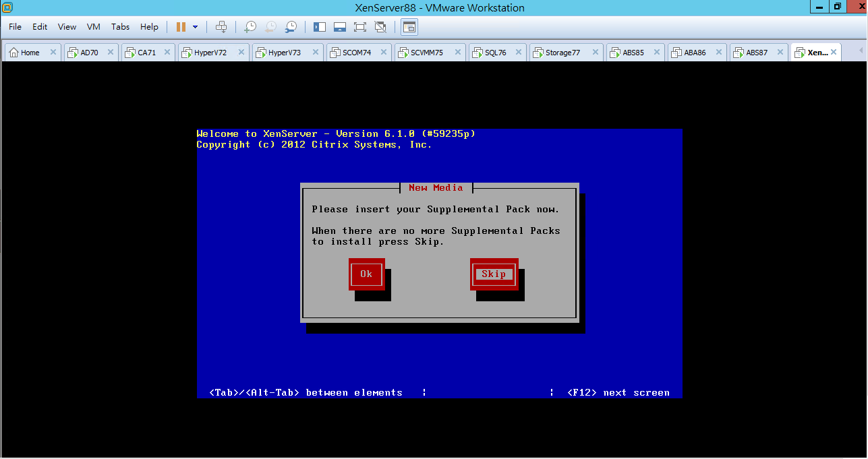868x459 pixels.
Task: Open the power options dropdown arrow
Action: point(196,27)
